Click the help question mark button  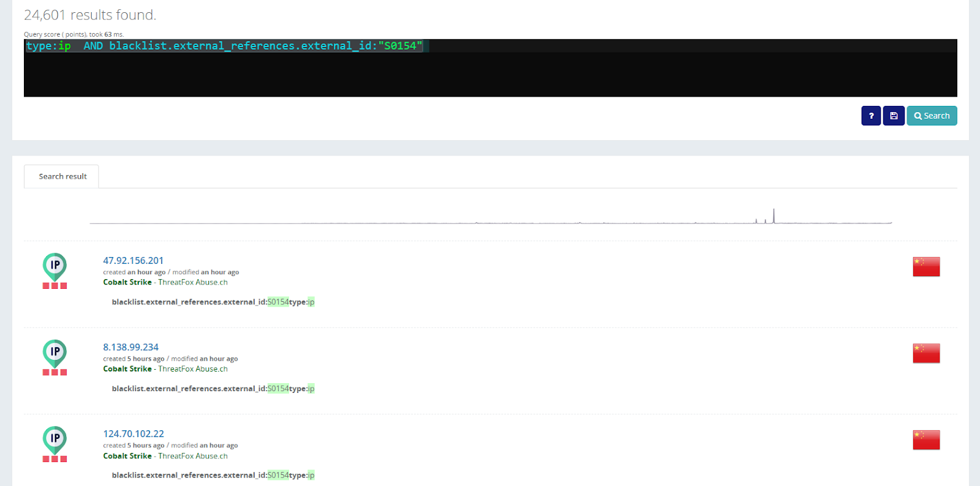point(870,116)
